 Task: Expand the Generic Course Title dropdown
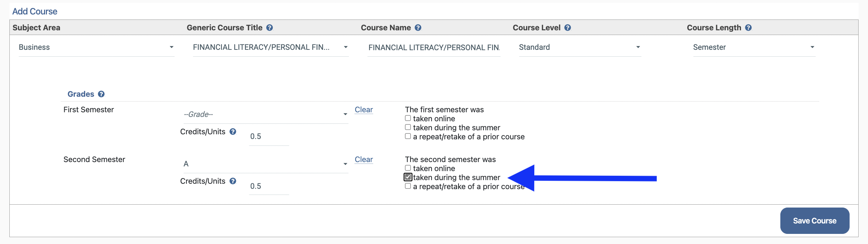click(x=271, y=47)
